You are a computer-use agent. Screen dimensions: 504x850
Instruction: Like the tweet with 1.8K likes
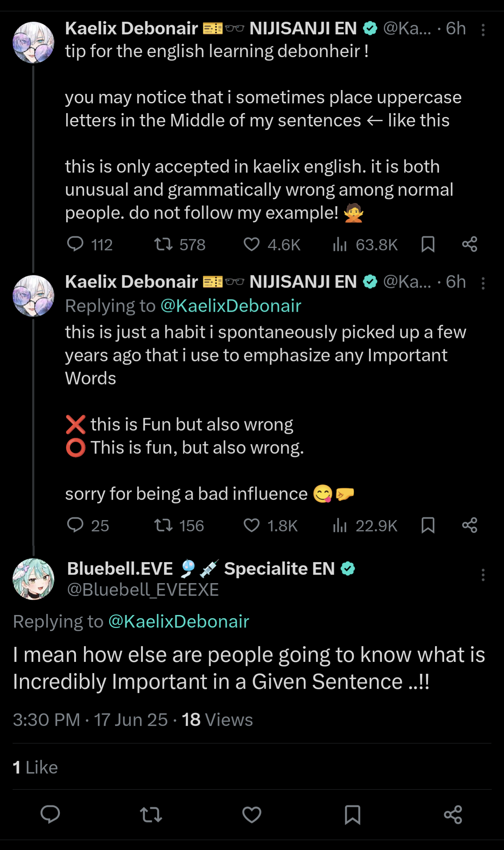pyautogui.click(x=251, y=525)
